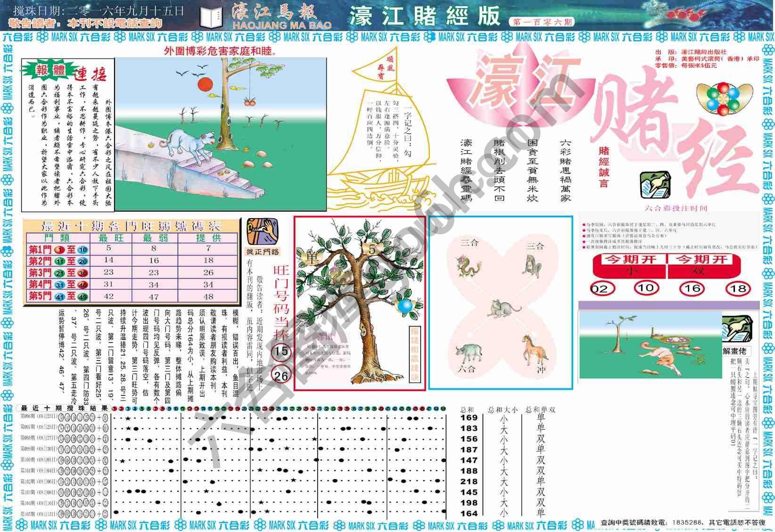The width and height of the screenshot is (775, 532).
Task: Select the 濠江马报 book logo icon
Action: [211, 16]
